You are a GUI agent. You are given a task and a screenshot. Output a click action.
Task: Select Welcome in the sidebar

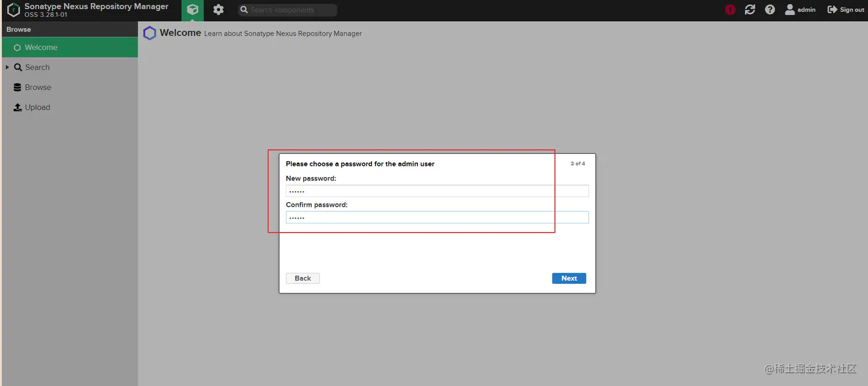tap(69, 47)
